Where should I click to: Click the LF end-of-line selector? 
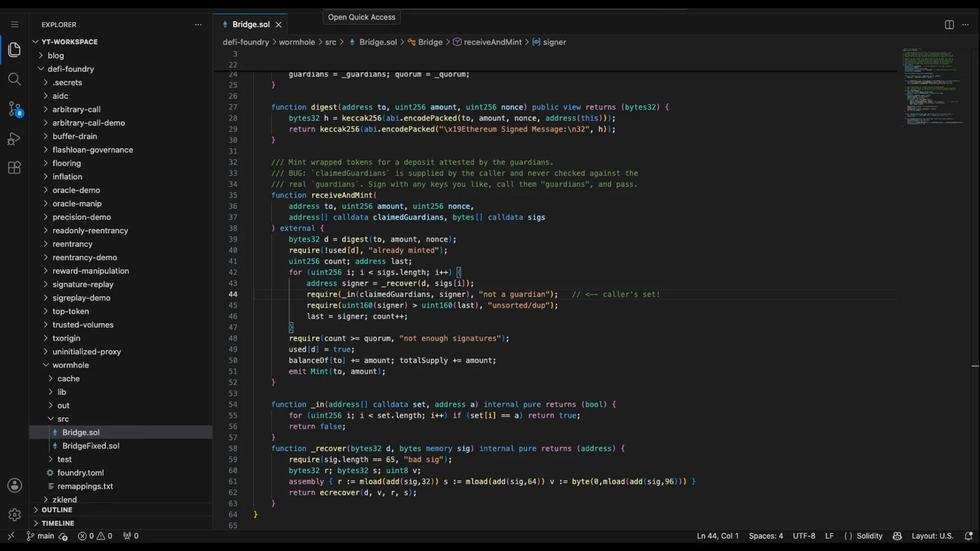(x=829, y=536)
